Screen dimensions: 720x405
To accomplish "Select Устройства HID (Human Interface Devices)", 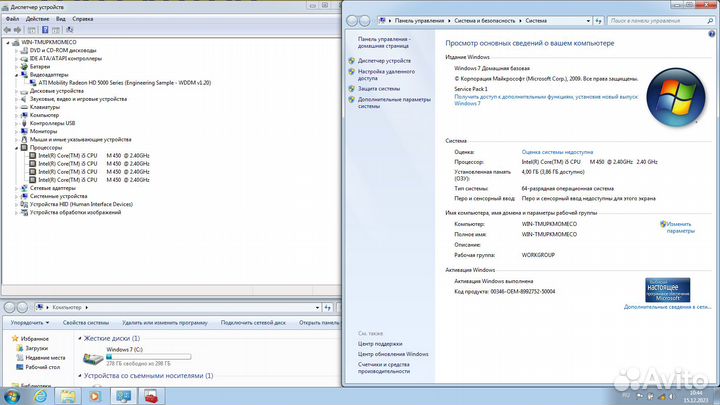I will tap(81, 204).
